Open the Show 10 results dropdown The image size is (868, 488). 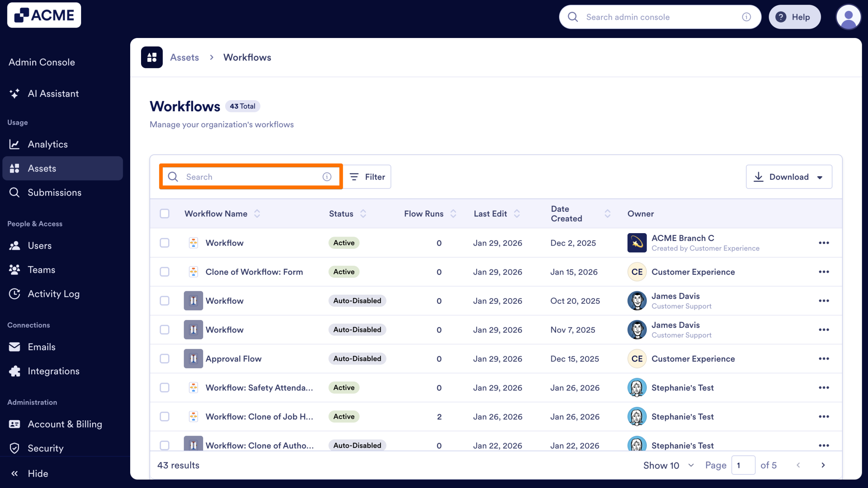point(667,465)
